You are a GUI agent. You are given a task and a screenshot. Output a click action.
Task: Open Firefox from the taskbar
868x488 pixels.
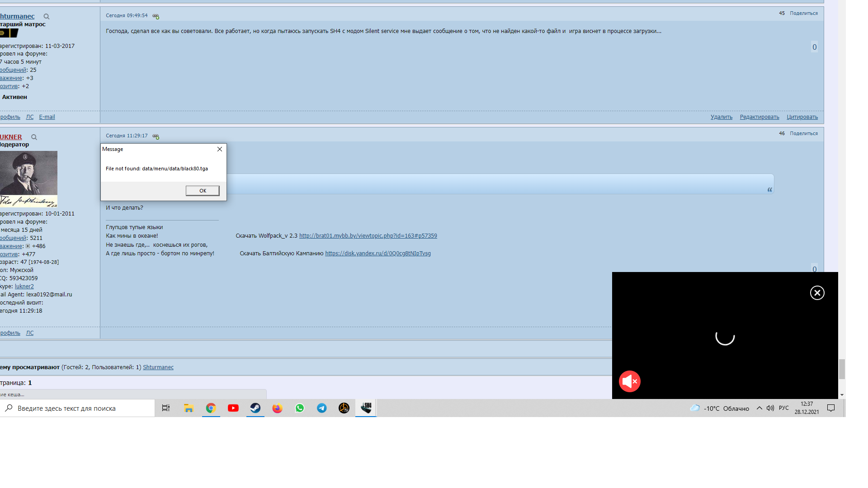[x=278, y=408]
